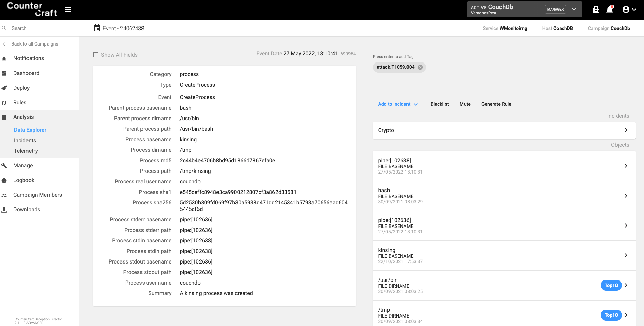Open the Deploy menu item
Viewport: 644px width, 326px height.
(x=21, y=88)
